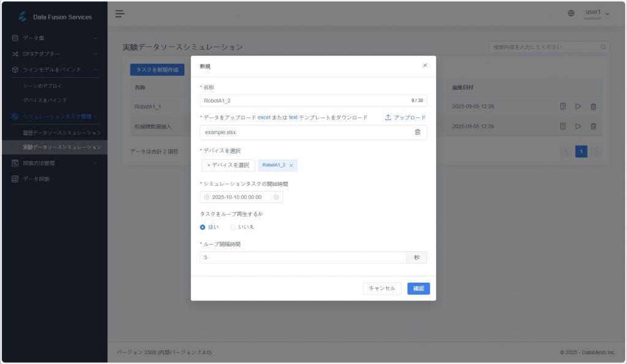Open 履歴データソースシミュレーション menu item
The height and width of the screenshot is (364, 627).
click(x=62, y=132)
